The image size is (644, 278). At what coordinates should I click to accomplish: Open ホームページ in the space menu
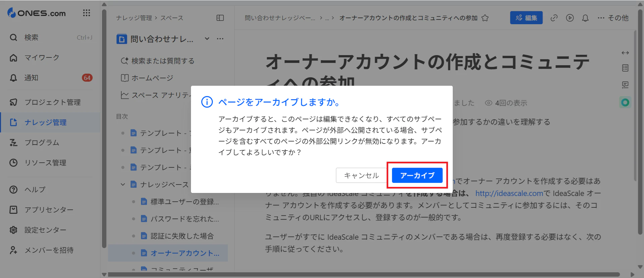(147, 78)
